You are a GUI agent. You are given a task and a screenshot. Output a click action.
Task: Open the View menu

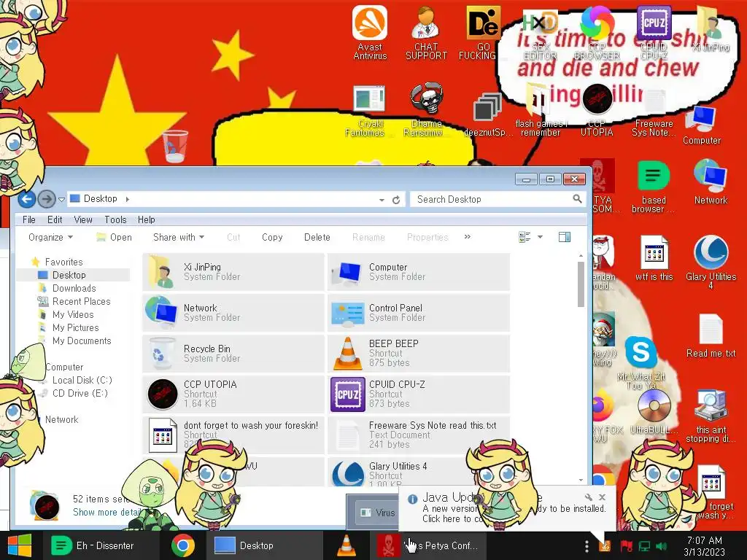[83, 219]
